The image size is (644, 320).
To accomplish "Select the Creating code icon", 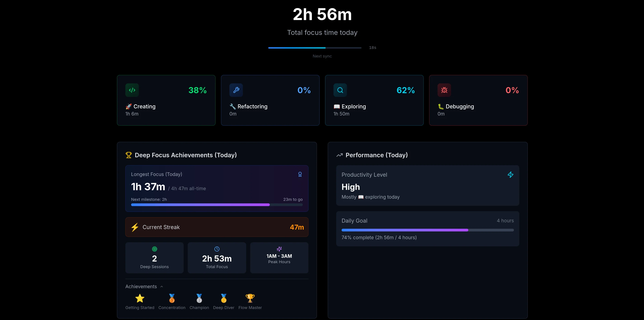I will click(132, 90).
